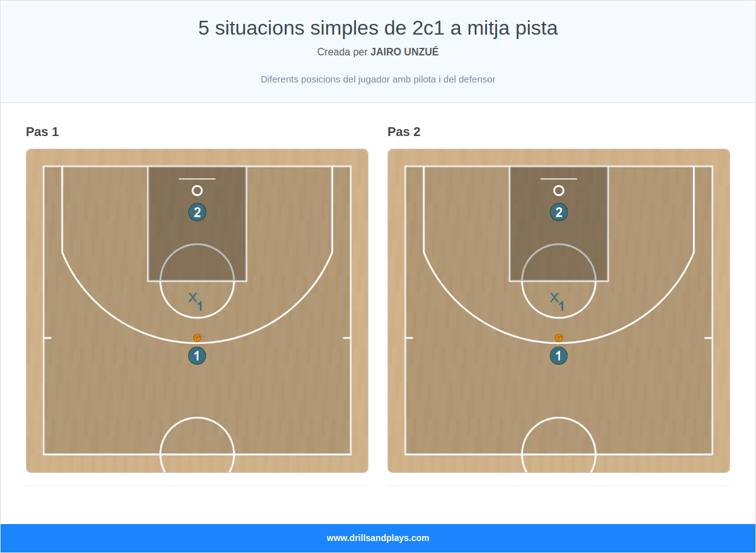This screenshot has width=756, height=553.
Task: Click the backboard line in Pas 2 court
Action: tap(559, 179)
